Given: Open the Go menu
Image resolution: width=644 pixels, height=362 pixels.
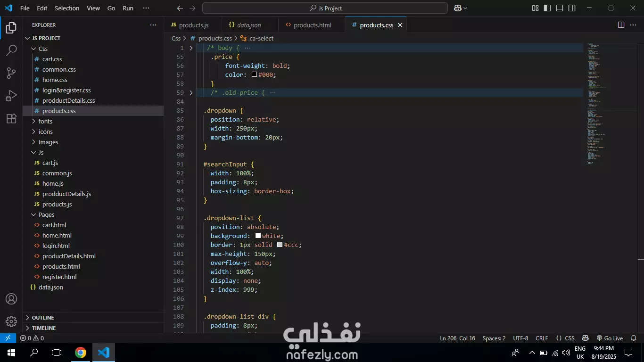Looking at the screenshot, I should point(111,8).
